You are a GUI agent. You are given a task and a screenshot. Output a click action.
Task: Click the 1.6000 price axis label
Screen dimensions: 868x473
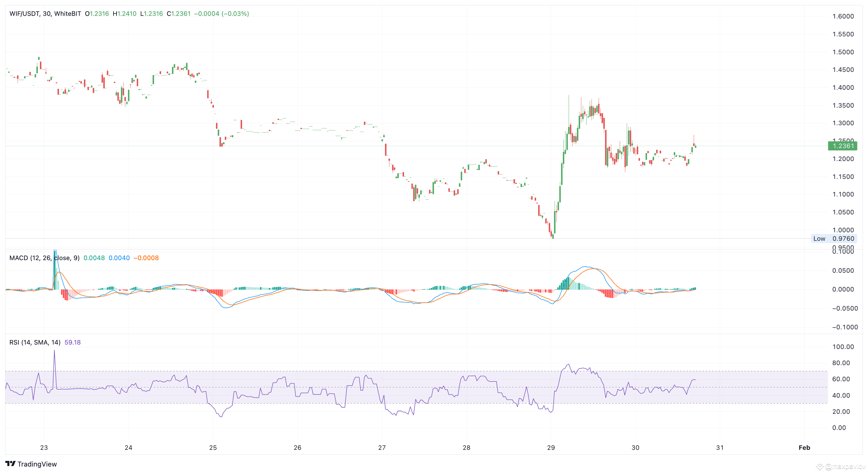(843, 16)
